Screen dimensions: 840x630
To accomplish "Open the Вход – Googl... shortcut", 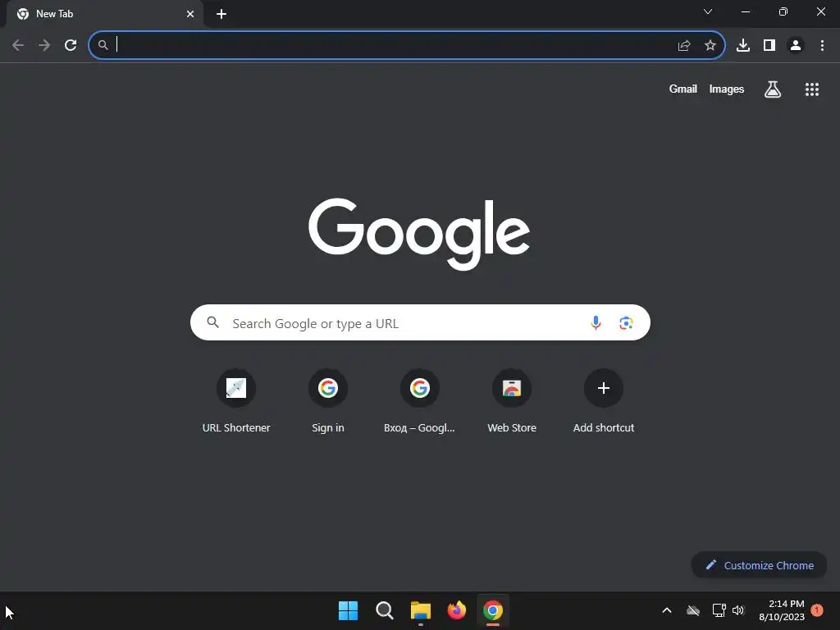I will click(419, 401).
